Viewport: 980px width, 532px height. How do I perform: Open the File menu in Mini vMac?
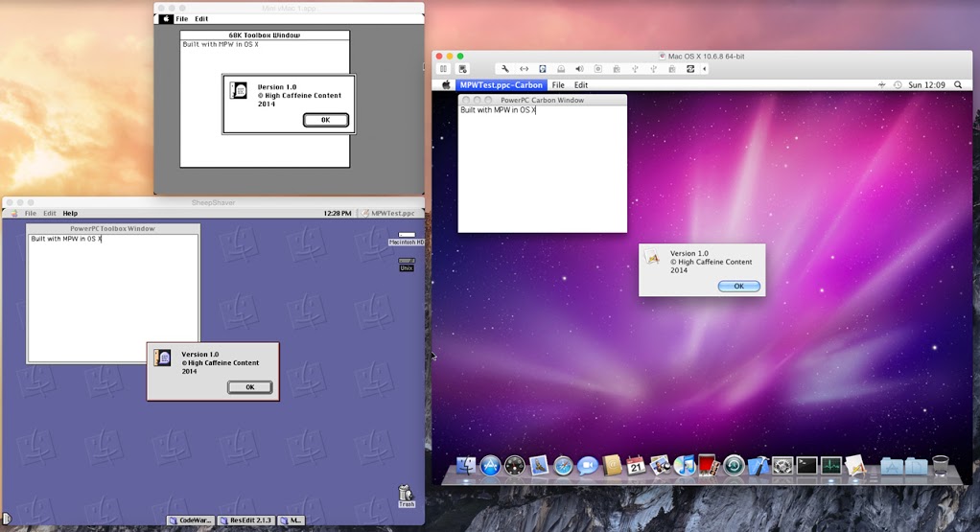182,19
